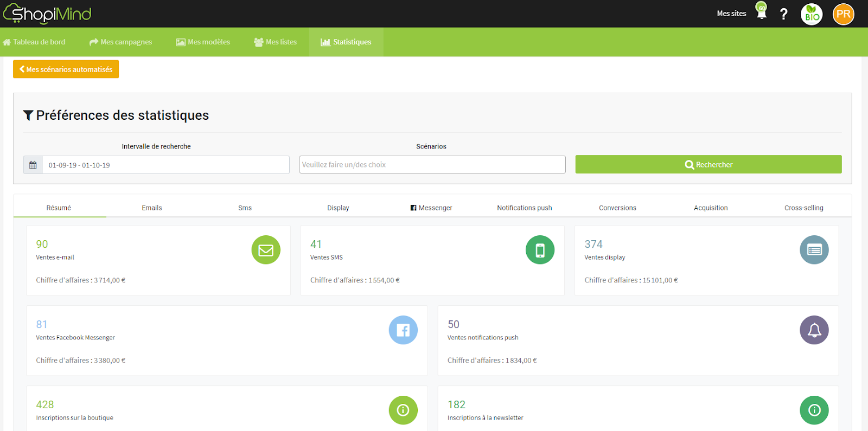Click the image icon of Mes modèles

[x=181, y=42]
